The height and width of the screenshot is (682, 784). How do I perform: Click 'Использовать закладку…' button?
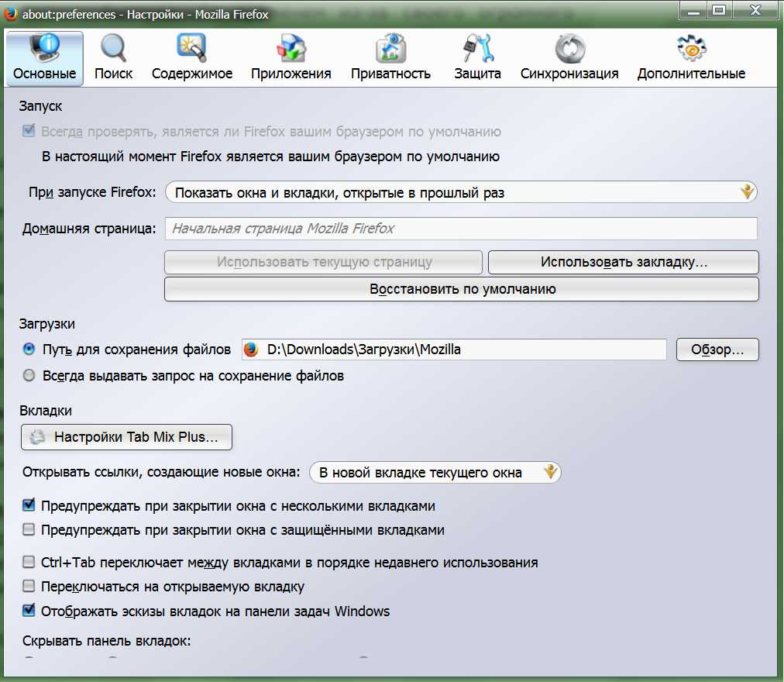click(623, 262)
